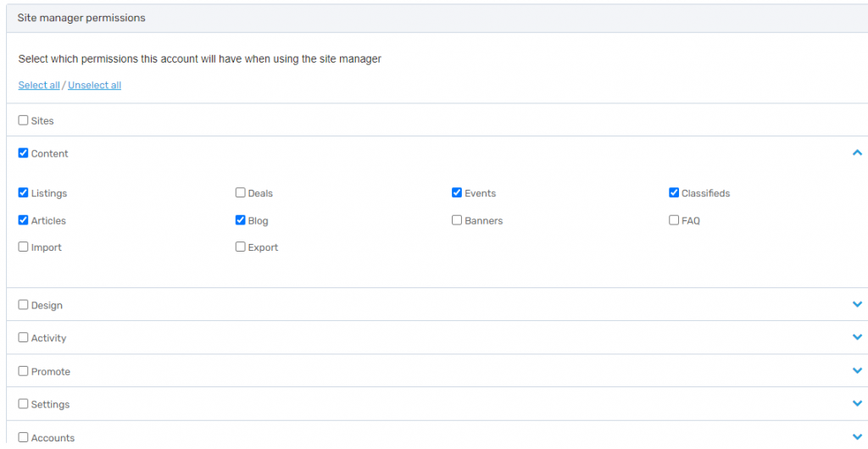Collapse the Content section chevron
Image resolution: width=868 pixels, height=449 pixels.
[x=857, y=153]
